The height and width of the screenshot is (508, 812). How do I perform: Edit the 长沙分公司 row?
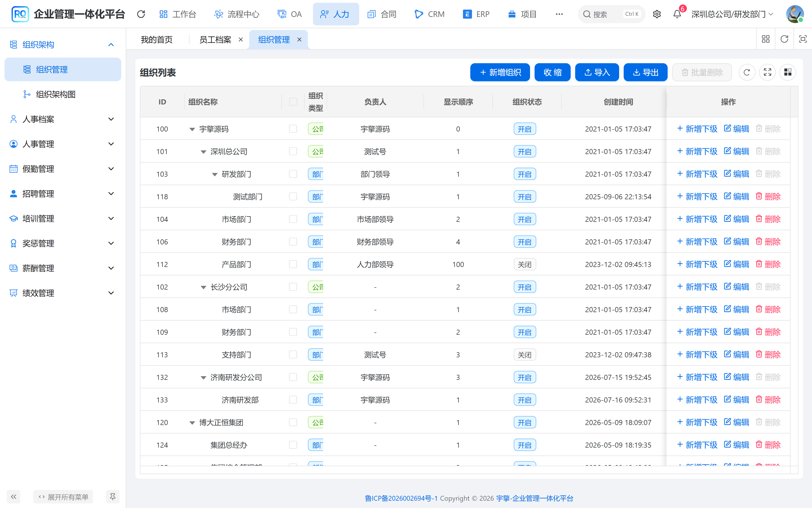(x=736, y=287)
